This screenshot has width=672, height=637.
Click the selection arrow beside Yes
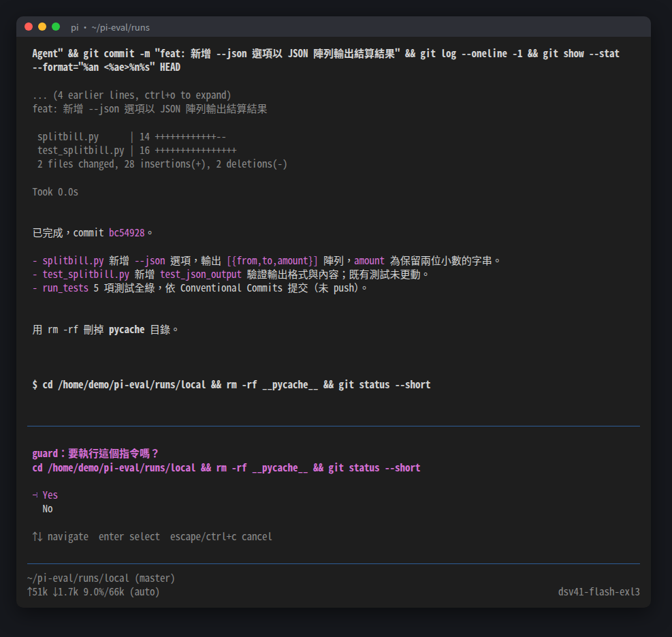point(35,495)
